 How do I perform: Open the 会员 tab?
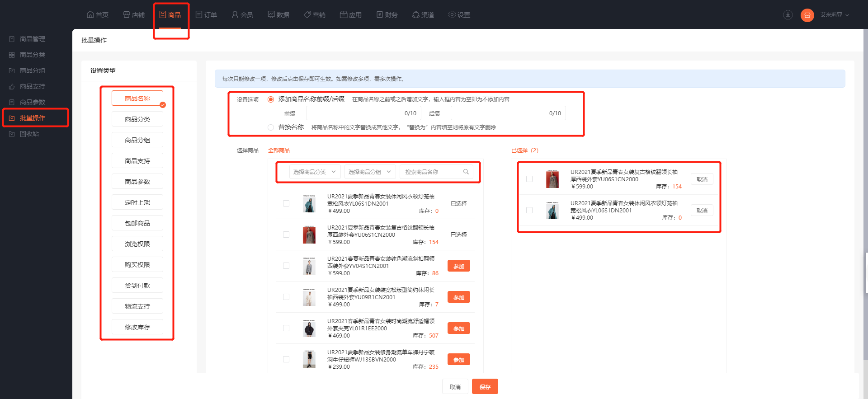242,15
